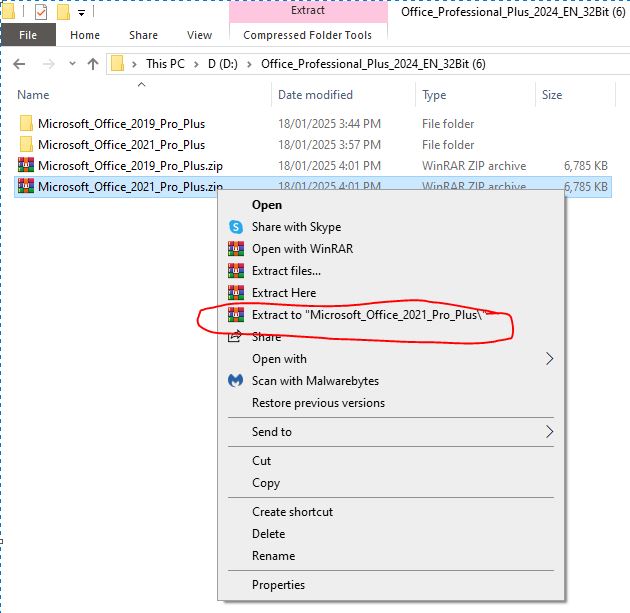Choose Extract files... from the context menu
The image size is (630, 613).
[286, 271]
